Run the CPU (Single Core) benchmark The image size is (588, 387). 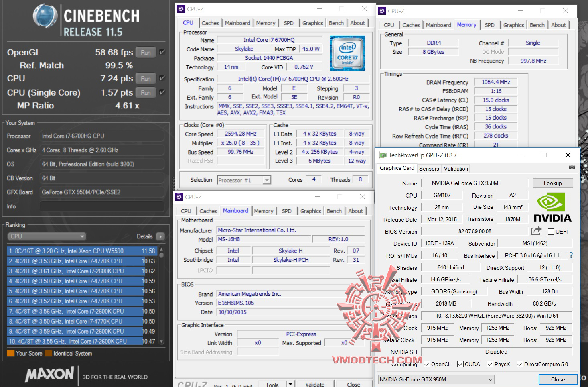[146, 92]
